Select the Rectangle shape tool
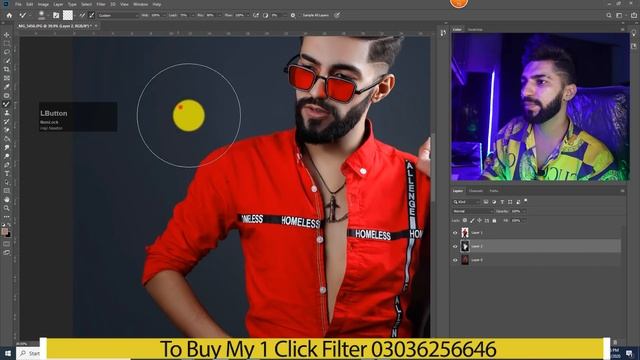The height and width of the screenshot is (360, 640). coord(7,191)
